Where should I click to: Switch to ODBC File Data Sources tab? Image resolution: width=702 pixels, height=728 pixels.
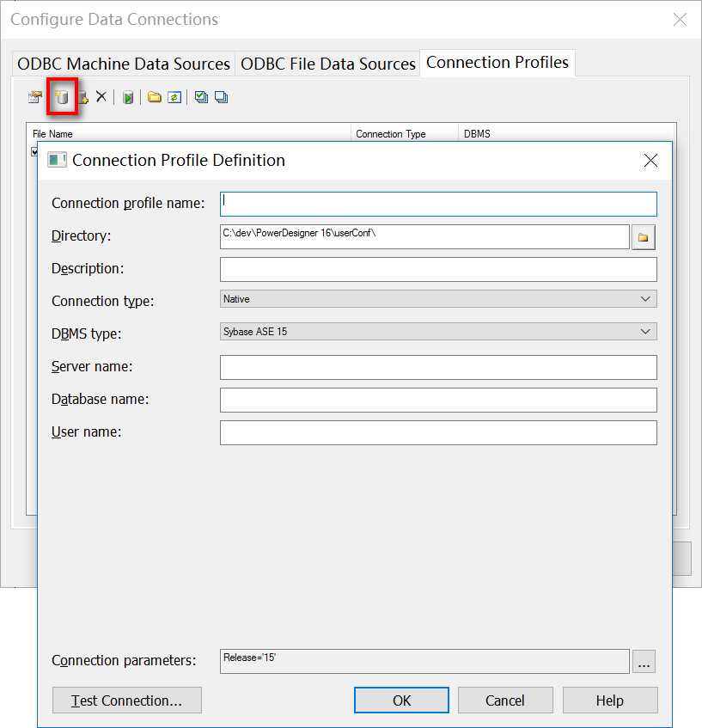pos(327,64)
